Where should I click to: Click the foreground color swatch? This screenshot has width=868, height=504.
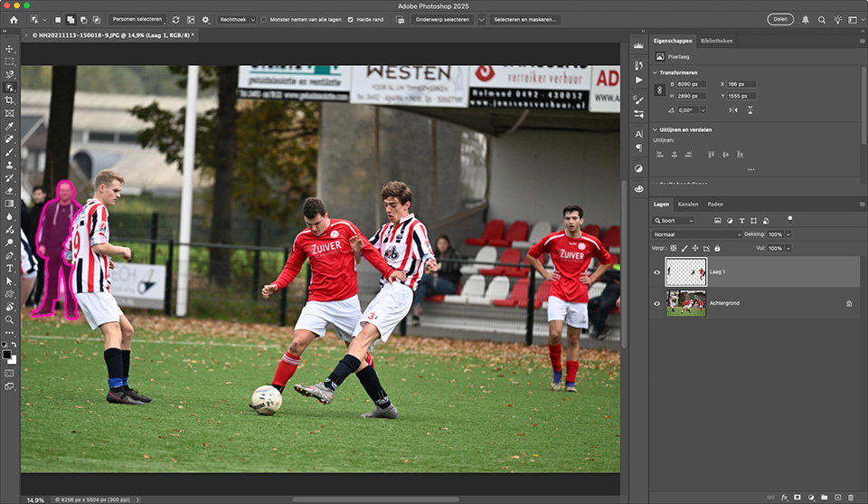[8, 354]
